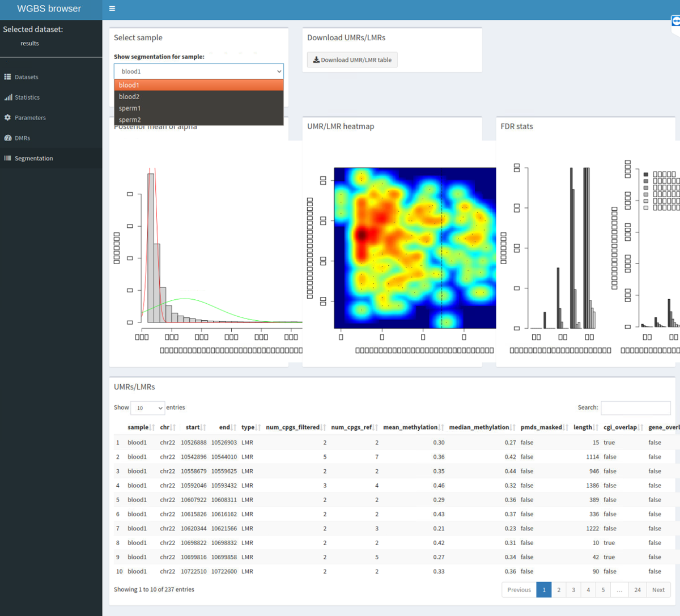Go to the Next table page

pyautogui.click(x=658, y=590)
